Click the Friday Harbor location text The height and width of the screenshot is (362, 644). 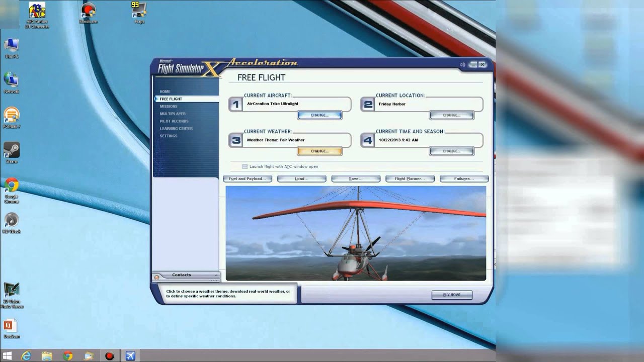[392, 104]
